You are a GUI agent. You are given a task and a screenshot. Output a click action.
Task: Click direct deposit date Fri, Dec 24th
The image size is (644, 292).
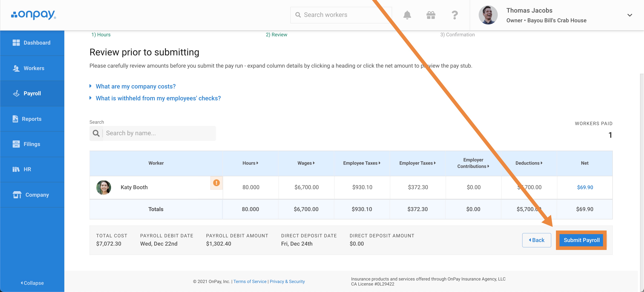tap(297, 244)
